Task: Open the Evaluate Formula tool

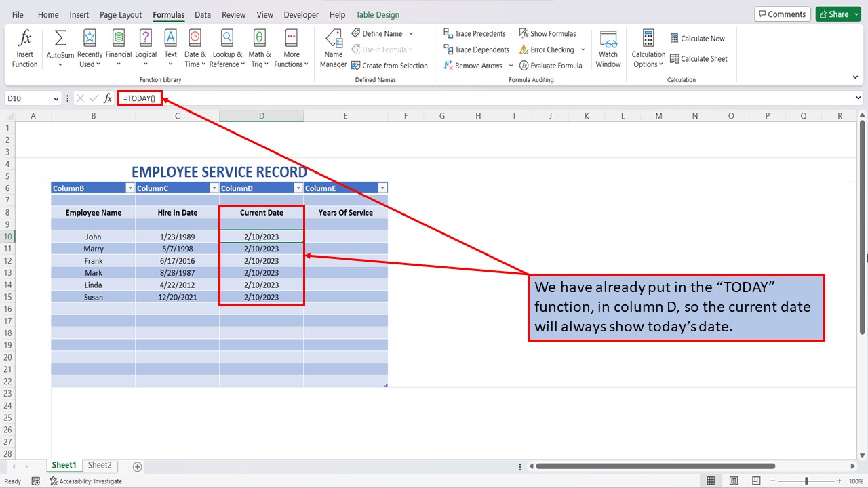Action: pos(552,65)
